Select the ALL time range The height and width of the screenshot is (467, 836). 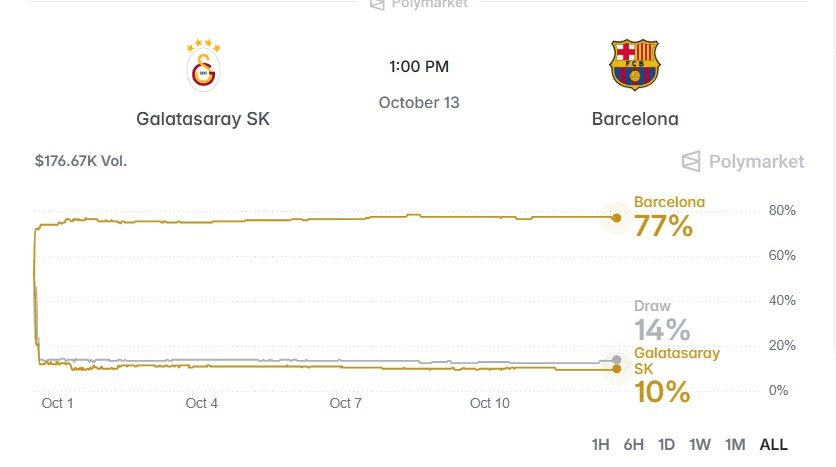tap(773, 445)
